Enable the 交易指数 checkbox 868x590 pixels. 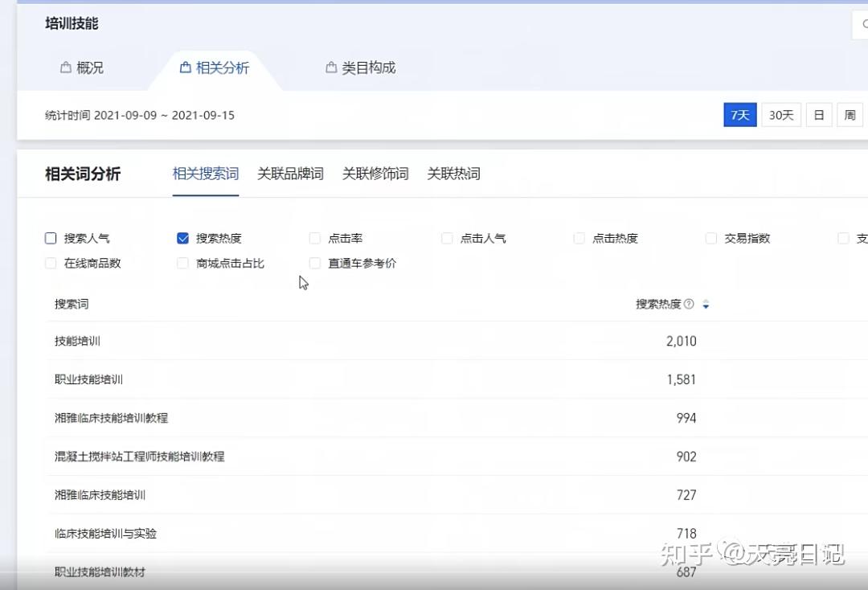coord(711,239)
